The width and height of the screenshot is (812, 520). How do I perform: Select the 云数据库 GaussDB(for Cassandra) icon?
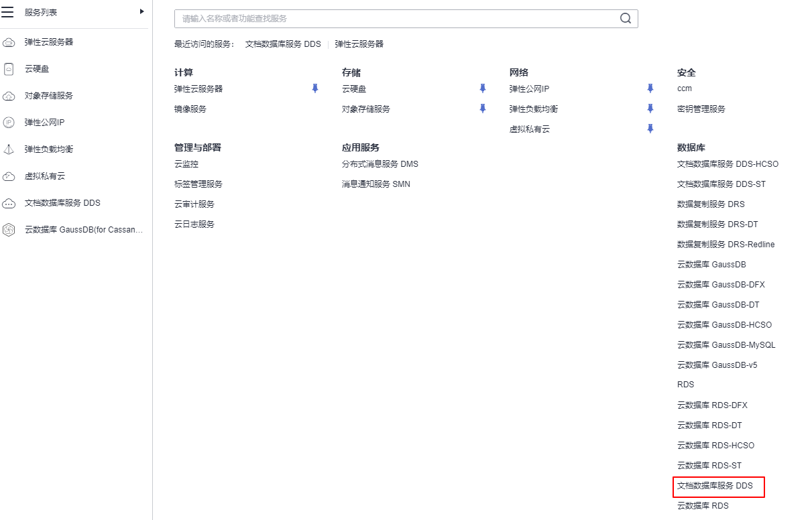[x=8, y=229]
